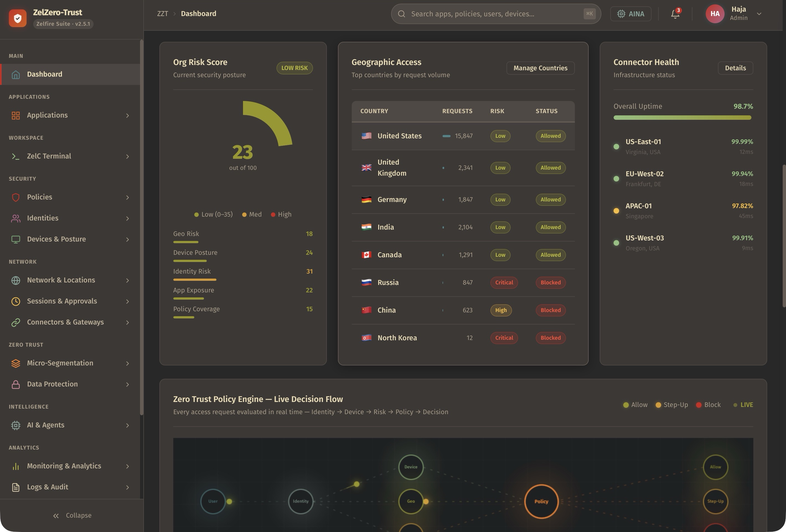Click the Collapse double-chevron icon

point(56,516)
